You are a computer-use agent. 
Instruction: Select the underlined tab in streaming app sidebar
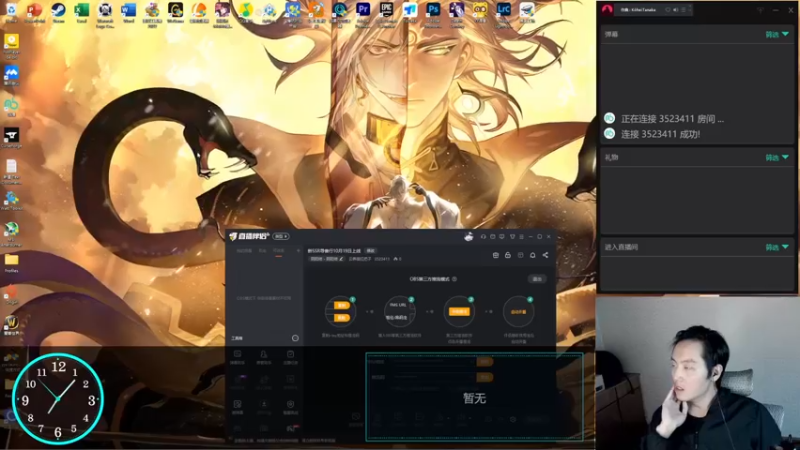[x=279, y=251]
